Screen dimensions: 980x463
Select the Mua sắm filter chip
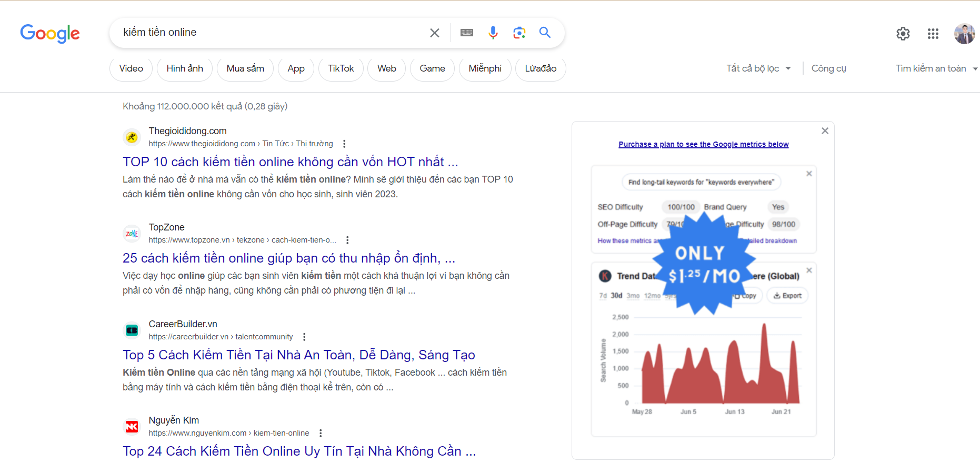[x=245, y=69]
